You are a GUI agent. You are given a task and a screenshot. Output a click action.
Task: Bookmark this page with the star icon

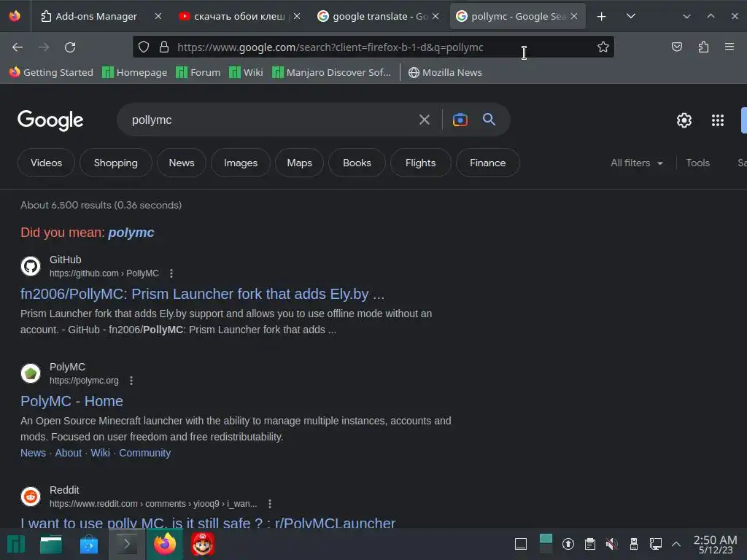tap(603, 47)
